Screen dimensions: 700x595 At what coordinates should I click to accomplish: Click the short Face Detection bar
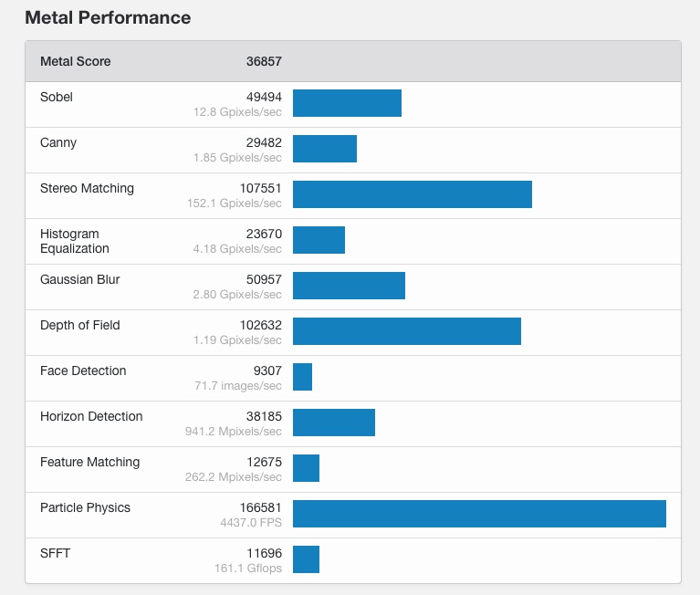pos(302,377)
